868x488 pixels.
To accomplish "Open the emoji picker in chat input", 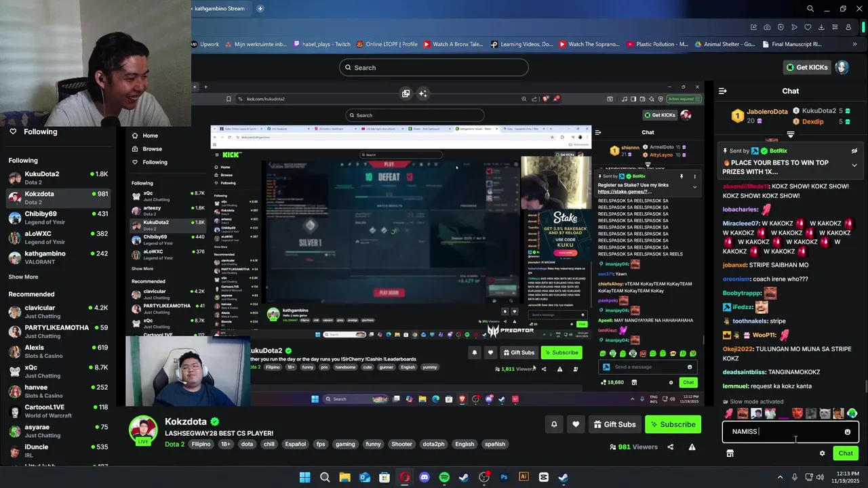I will coord(847,432).
